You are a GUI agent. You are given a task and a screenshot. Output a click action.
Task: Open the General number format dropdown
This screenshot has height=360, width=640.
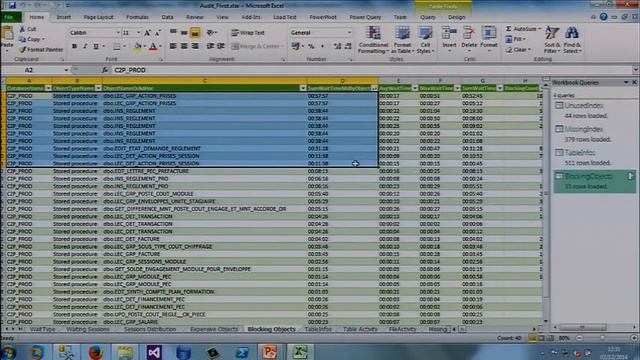point(349,33)
